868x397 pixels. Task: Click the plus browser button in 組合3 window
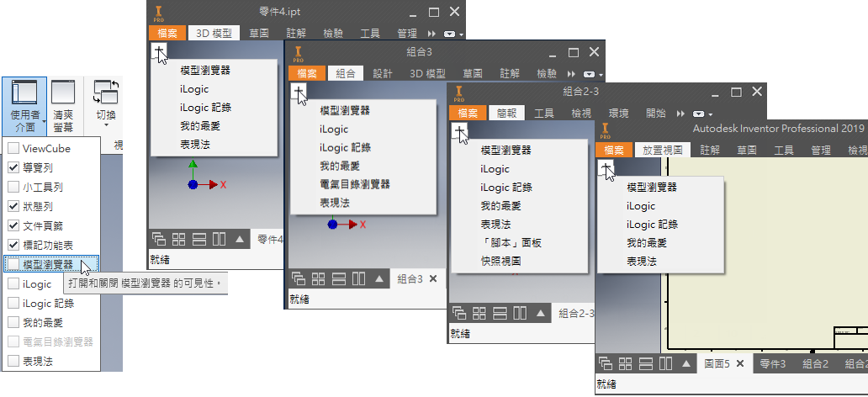[x=299, y=92]
